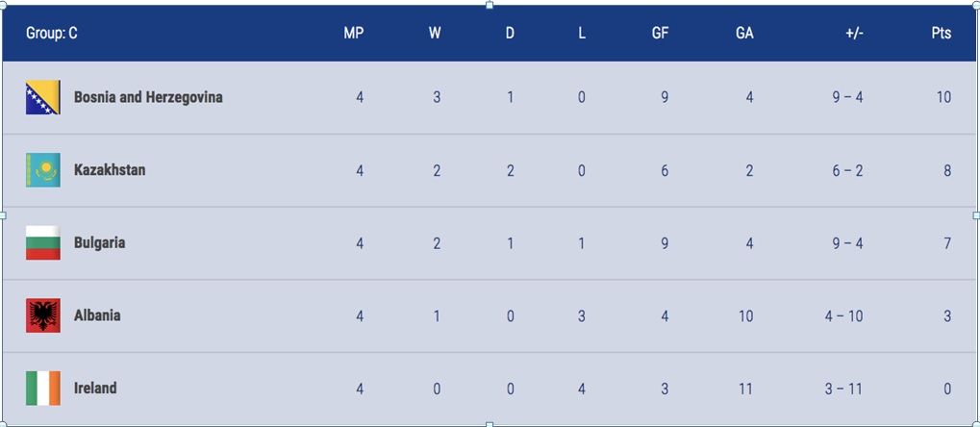Click the Albania flag icon

(x=43, y=315)
